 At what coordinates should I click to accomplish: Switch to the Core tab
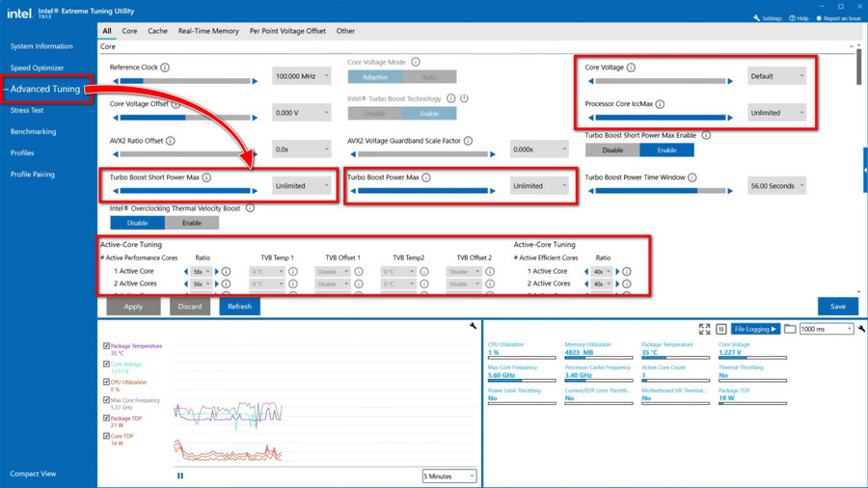(129, 31)
